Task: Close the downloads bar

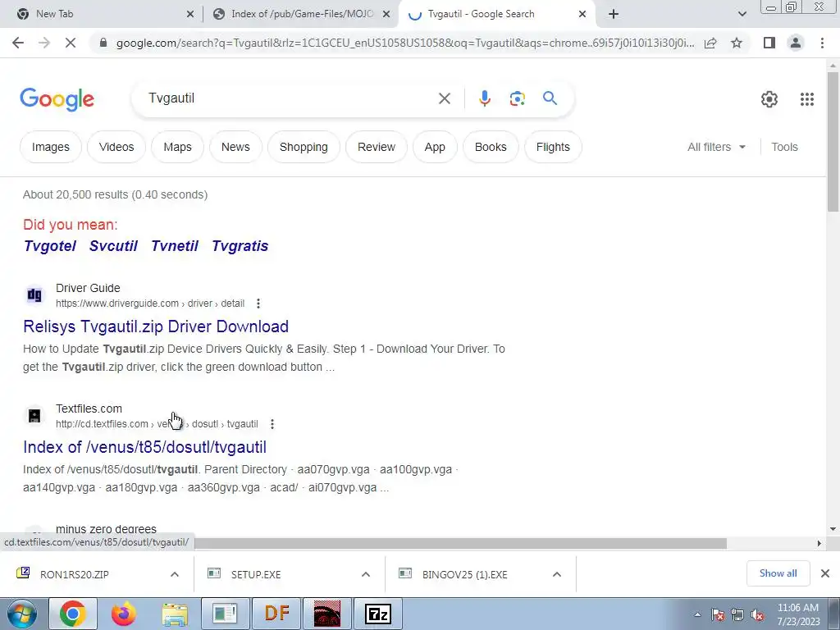Action: [825, 573]
